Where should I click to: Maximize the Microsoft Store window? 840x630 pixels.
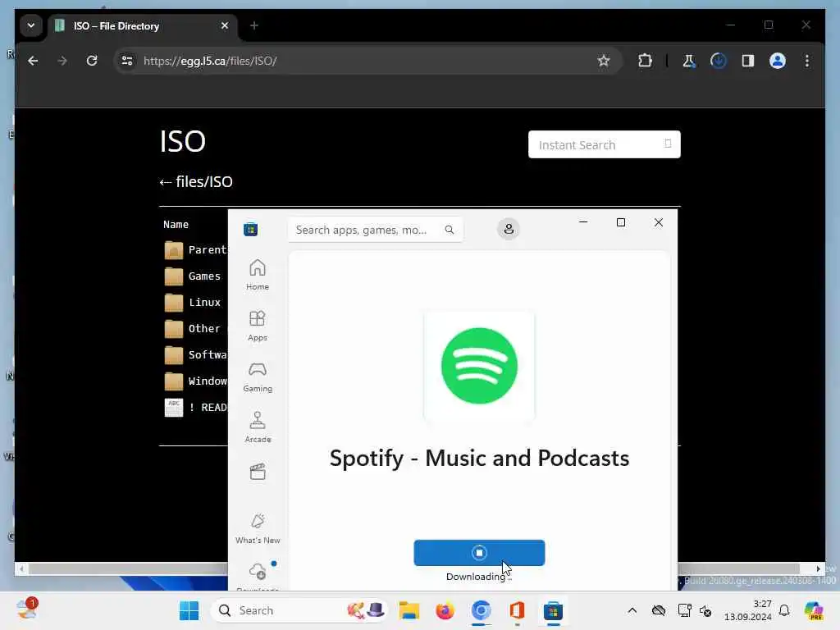pyautogui.click(x=621, y=222)
